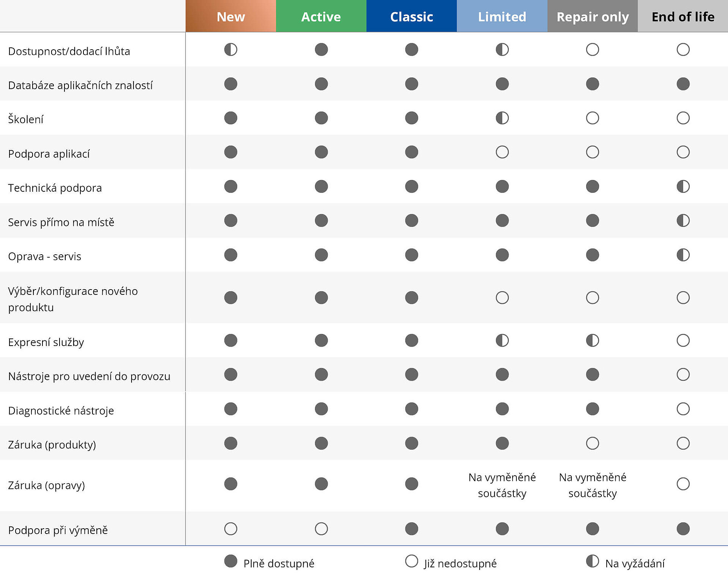The image size is (728, 584).
Task: Select the New column header
Action: coord(231,17)
